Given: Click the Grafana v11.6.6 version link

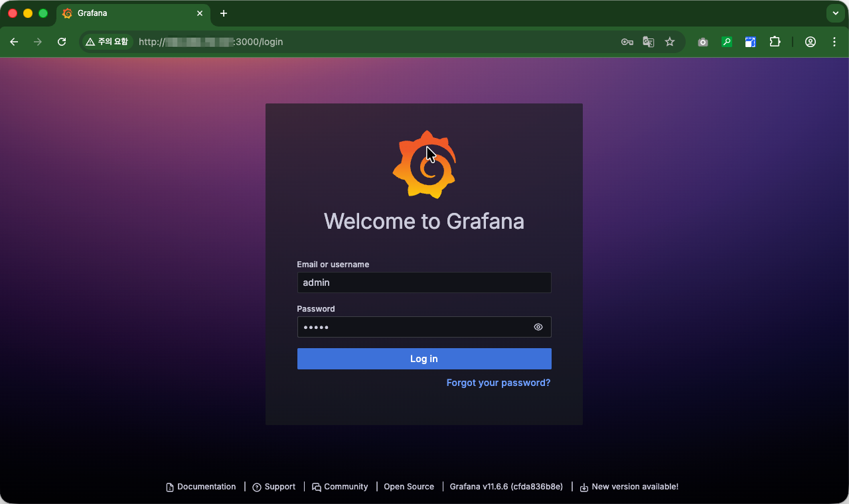Looking at the screenshot, I should click(506, 487).
